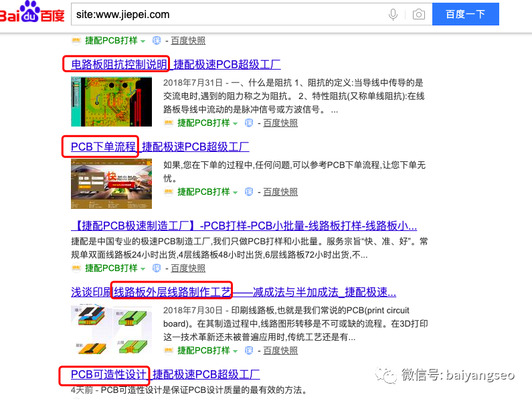Click the 保 badge in the topmost result line

click(157, 40)
